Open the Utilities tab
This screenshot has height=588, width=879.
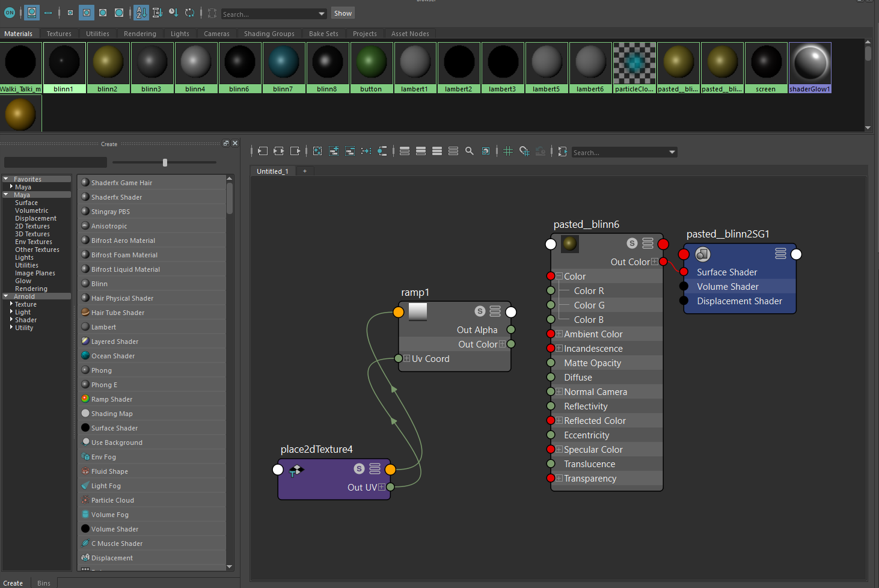click(x=97, y=34)
